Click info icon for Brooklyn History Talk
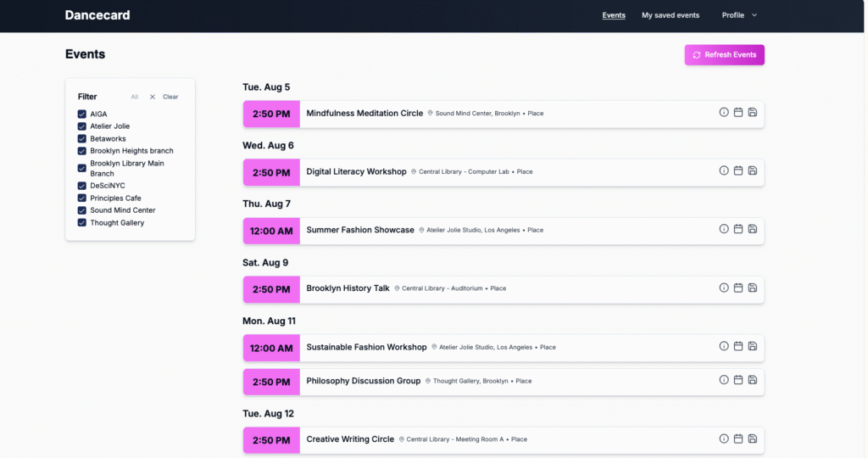The height and width of the screenshot is (458, 868). 724,288
